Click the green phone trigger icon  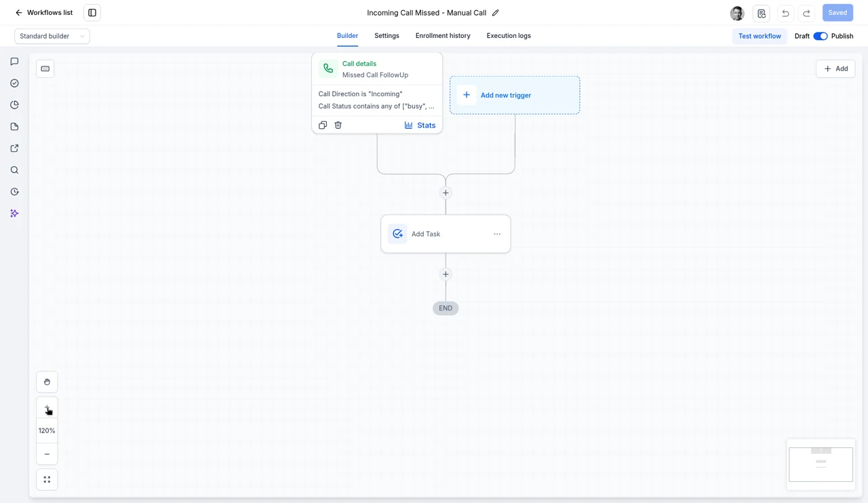[x=328, y=68]
